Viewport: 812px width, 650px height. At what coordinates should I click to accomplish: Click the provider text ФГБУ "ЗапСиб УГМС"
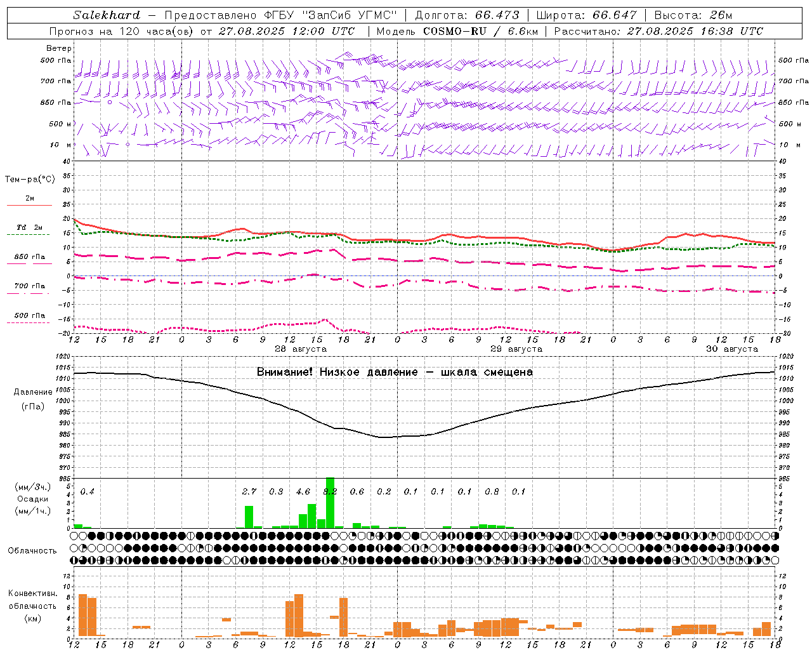[x=330, y=15]
